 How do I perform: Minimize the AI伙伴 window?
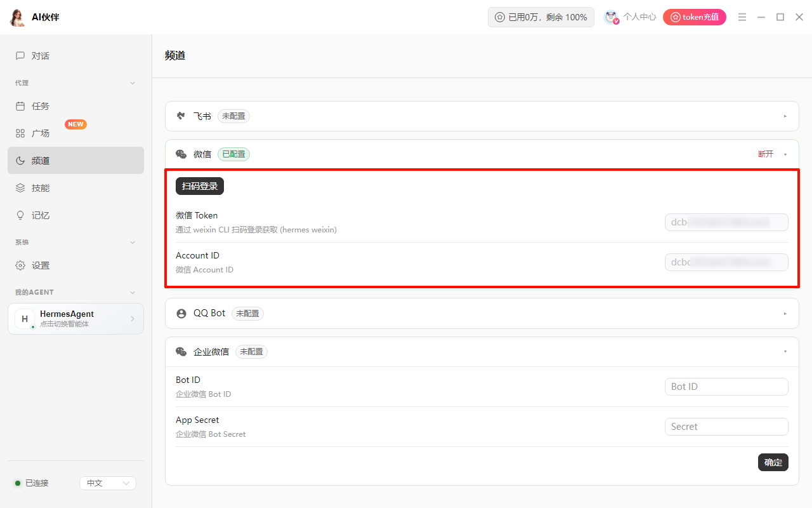761,17
